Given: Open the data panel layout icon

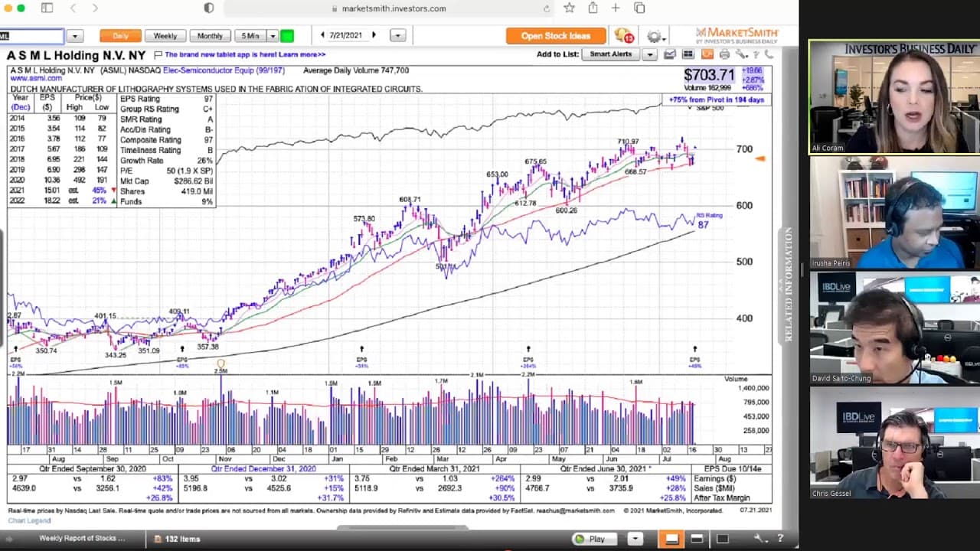Looking at the screenshot, I should 688,54.
